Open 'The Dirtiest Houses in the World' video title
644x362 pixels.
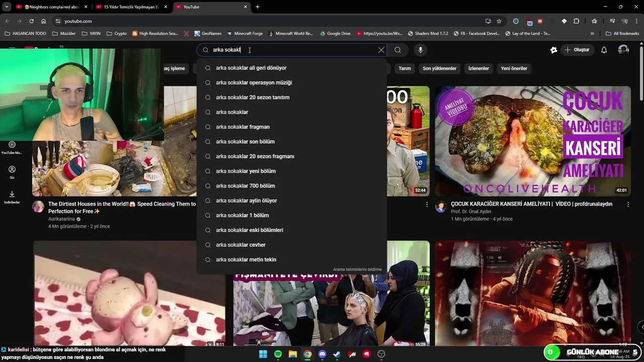(x=122, y=208)
